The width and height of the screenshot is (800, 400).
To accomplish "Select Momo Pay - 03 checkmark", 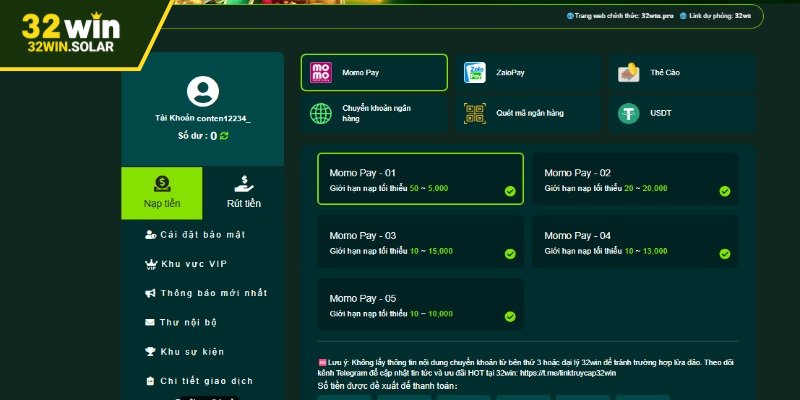I will point(510,254).
